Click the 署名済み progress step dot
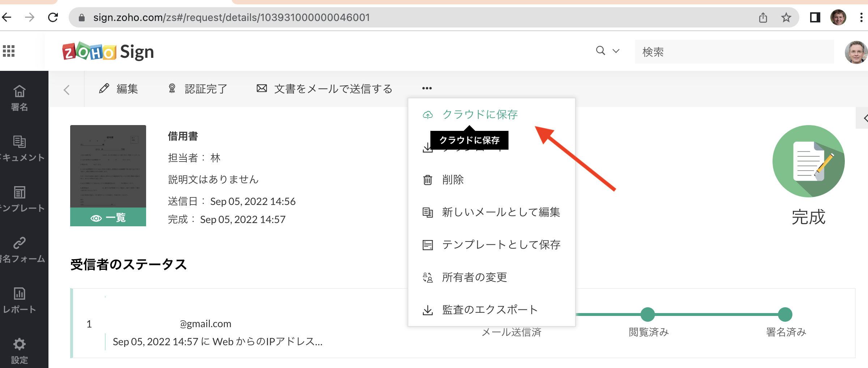The width and height of the screenshot is (868, 368). [x=785, y=314]
